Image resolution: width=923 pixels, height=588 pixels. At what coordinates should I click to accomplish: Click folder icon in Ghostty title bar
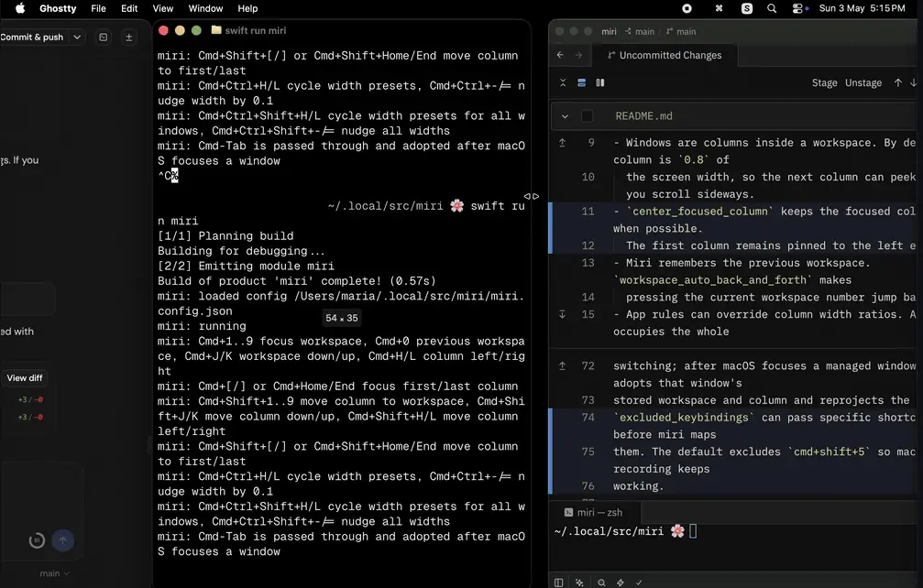point(216,30)
